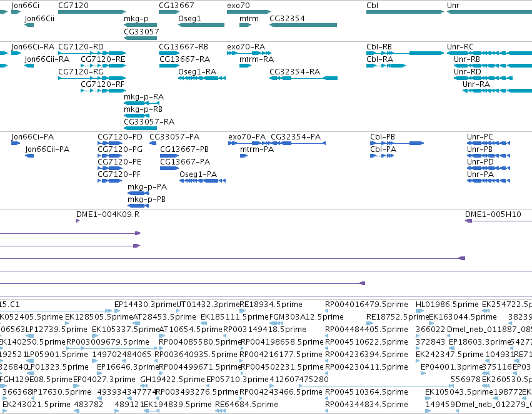Open protein mkg-p-PB
Image resolution: width=532 pixels, height=414 pixels.
[146, 199]
